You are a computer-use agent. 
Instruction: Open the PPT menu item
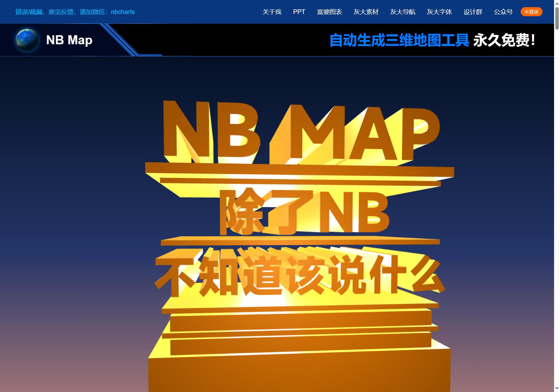(299, 12)
